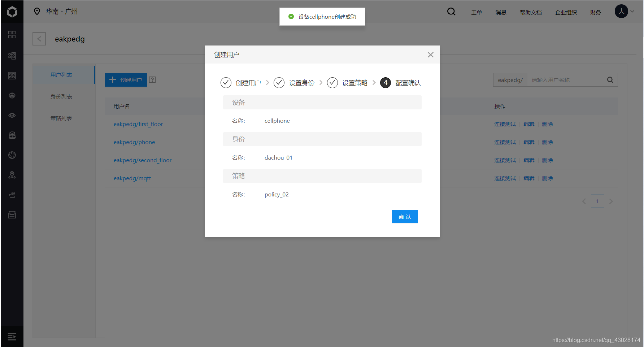Click 连接测试 for eakpedg/mqtt
Viewport: 644px width, 347px height.
[x=505, y=178]
